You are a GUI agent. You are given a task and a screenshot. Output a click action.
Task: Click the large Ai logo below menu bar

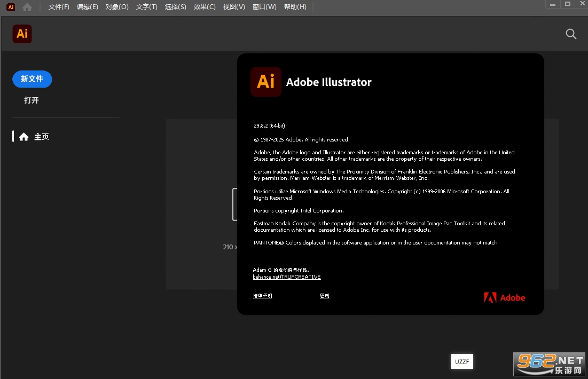(22, 34)
